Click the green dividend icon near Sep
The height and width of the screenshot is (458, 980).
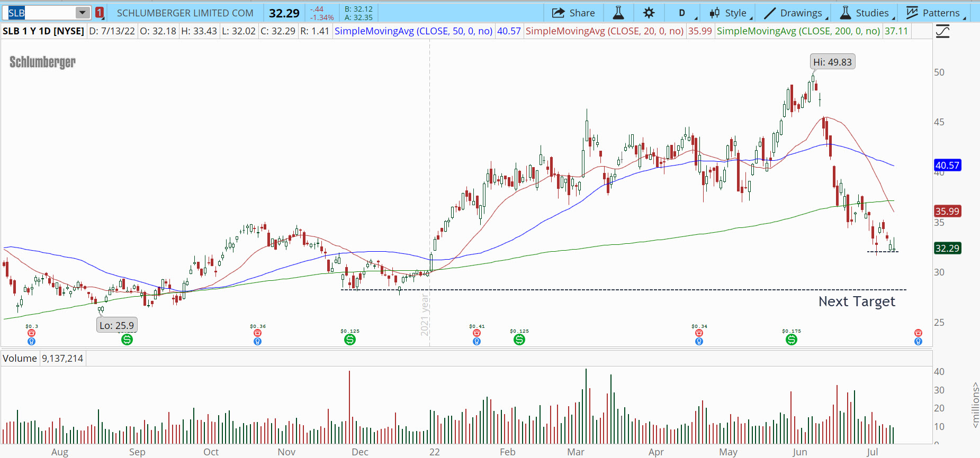127,340
